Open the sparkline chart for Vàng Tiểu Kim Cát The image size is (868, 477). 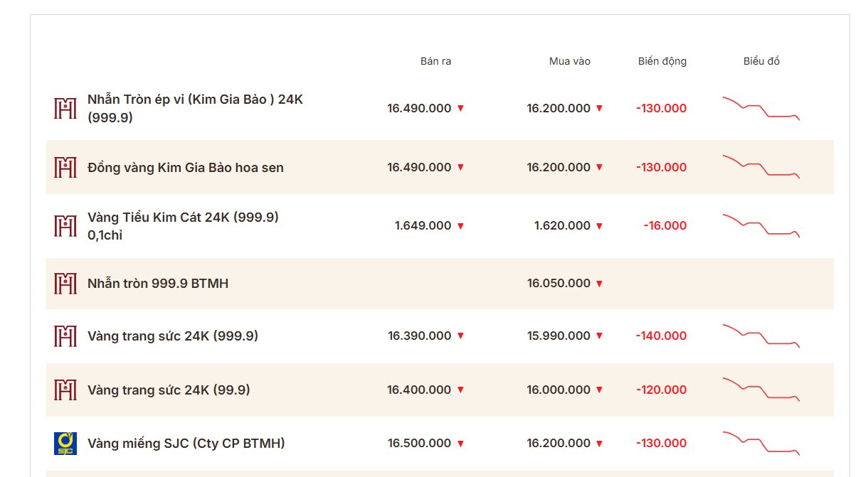tap(761, 225)
